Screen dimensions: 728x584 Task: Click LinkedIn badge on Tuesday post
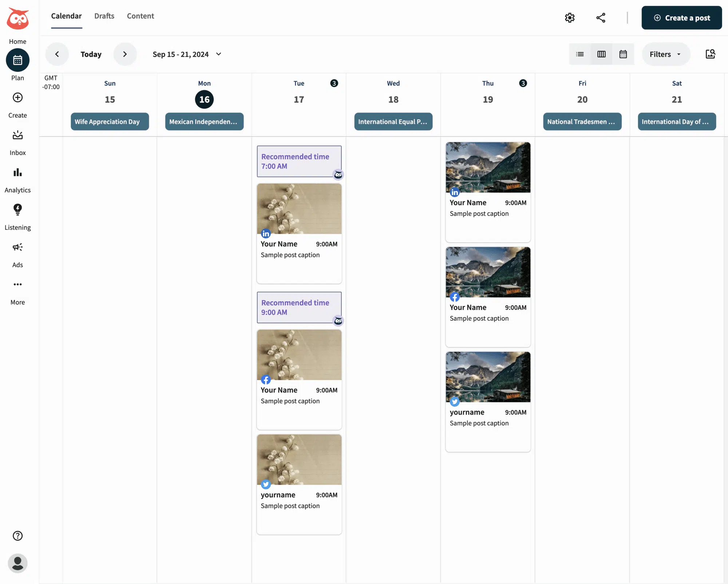point(266,234)
